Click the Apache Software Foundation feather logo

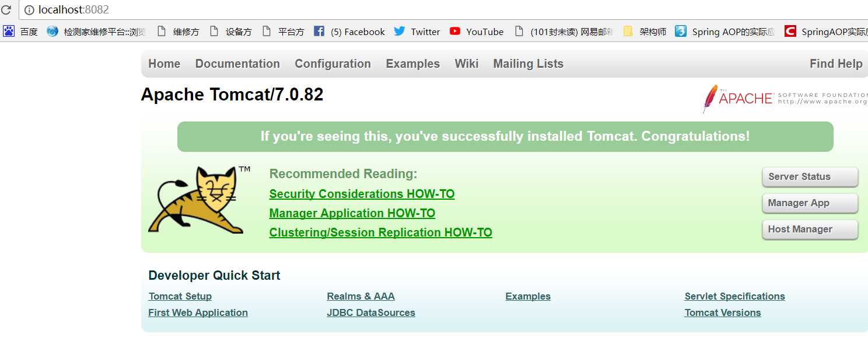785,99
